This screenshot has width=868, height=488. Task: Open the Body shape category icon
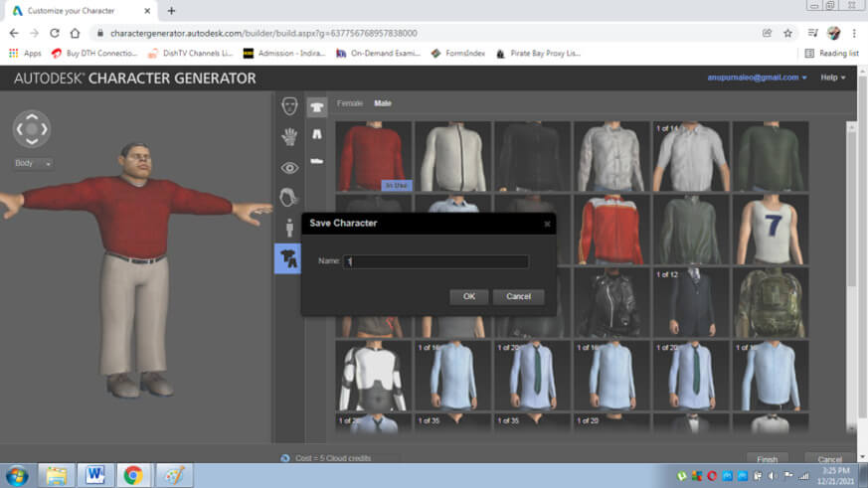pos(289,228)
